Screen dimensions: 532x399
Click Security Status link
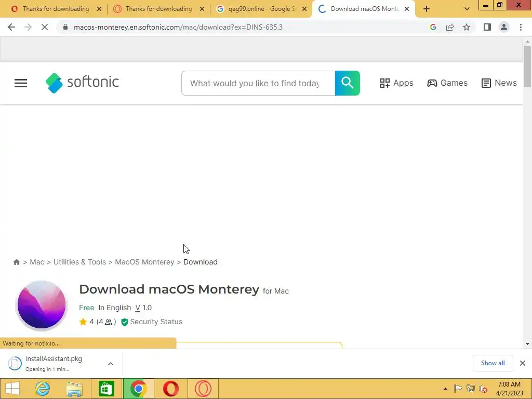click(156, 322)
